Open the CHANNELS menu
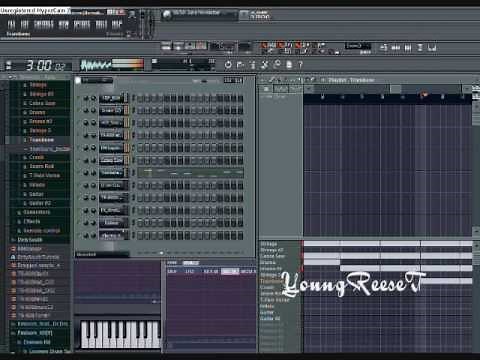The image size is (480, 360). 44,24
